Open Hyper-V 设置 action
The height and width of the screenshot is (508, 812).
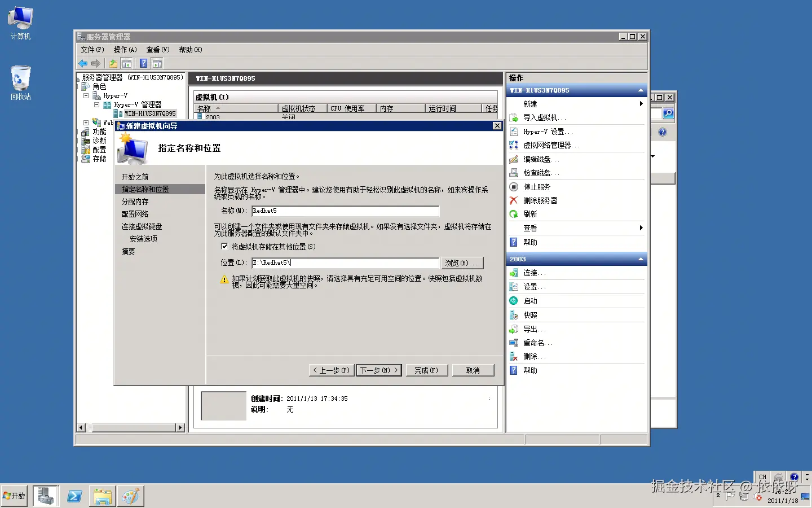point(548,132)
